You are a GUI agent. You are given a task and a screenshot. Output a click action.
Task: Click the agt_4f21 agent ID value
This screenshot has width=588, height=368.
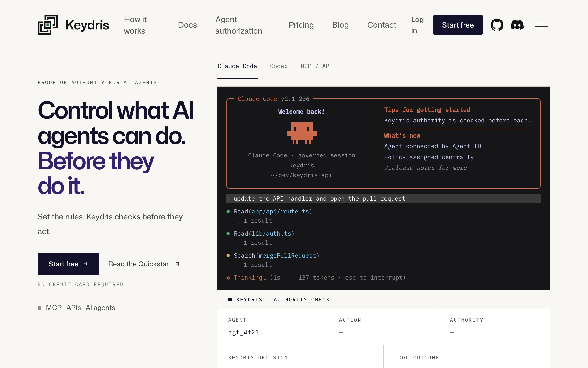[243, 332]
